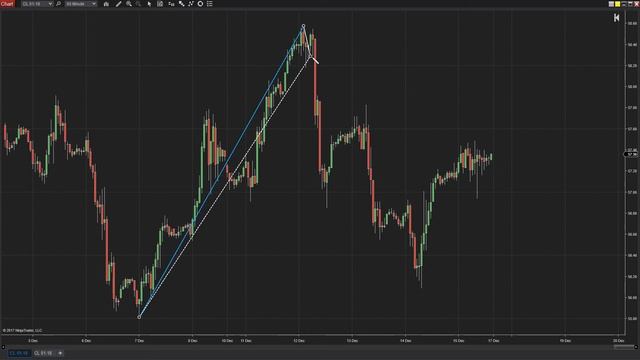Screen dimensions: 640x360
Task: Click the 14 Dec date label
Action: (x=406, y=340)
